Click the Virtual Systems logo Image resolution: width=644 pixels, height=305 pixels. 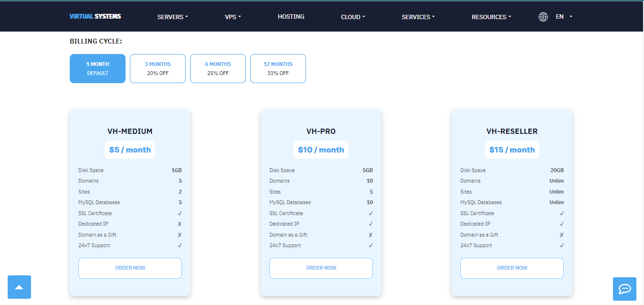click(95, 16)
